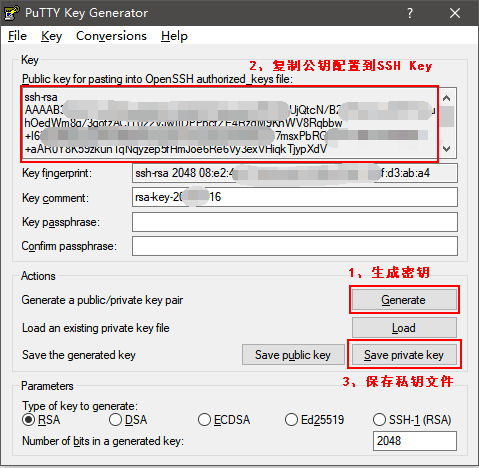This screenshot has width=479, height=468.
Task: Click the 'Key fingerprint:' label
Action: [x=57, y=173]
